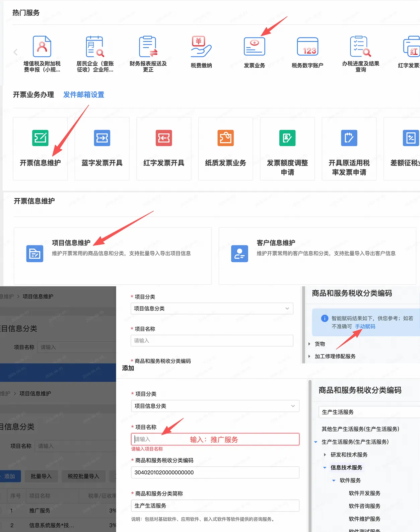The image size is (420, 532).
Task: Open 发件邮箱设置 link
Action: pos(84,95)
